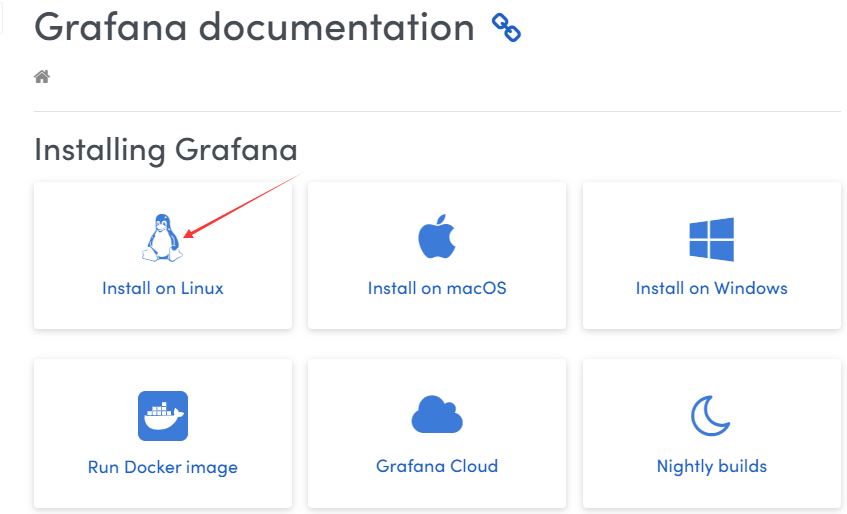The width and height of the screenshot is (847, 514).
Task: Click the Linux penguin icon
Action: coord(163,238)
